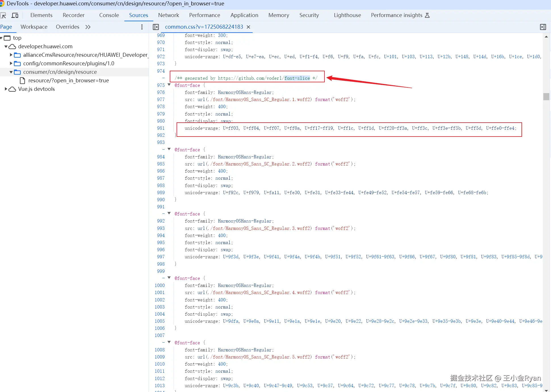Expand the Vue.js devtools node
551x392 pixels.
(x=6, y=89)
